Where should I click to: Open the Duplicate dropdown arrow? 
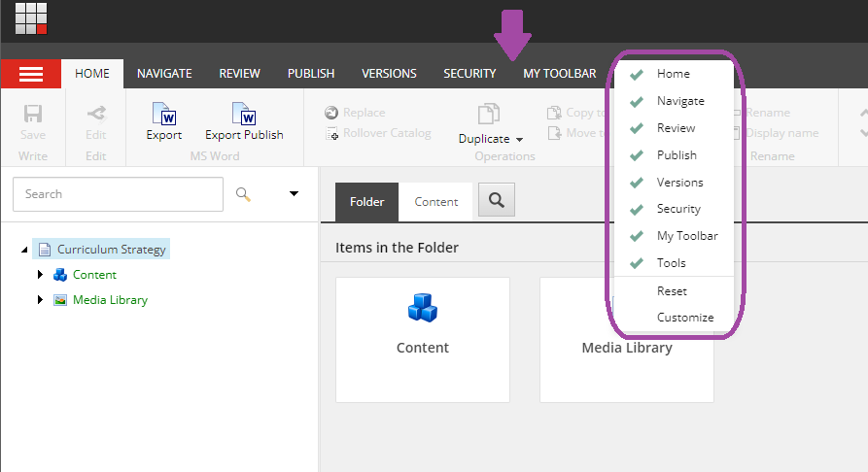(519, 140)
